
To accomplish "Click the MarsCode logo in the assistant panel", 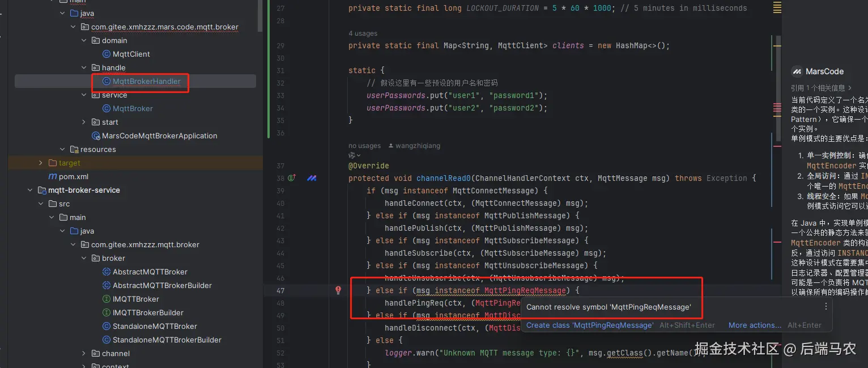I will (x=797, y=71).
